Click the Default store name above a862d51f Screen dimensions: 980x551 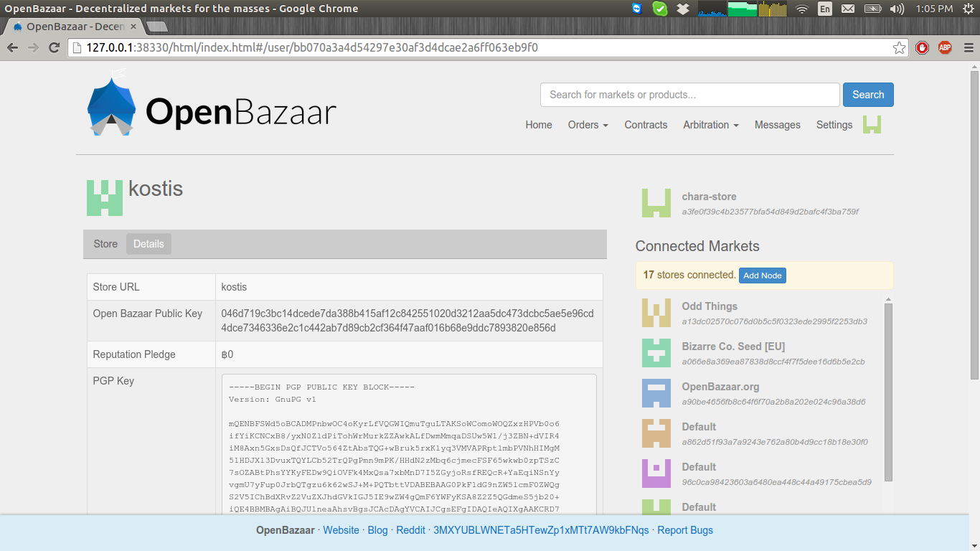[699, 427]
